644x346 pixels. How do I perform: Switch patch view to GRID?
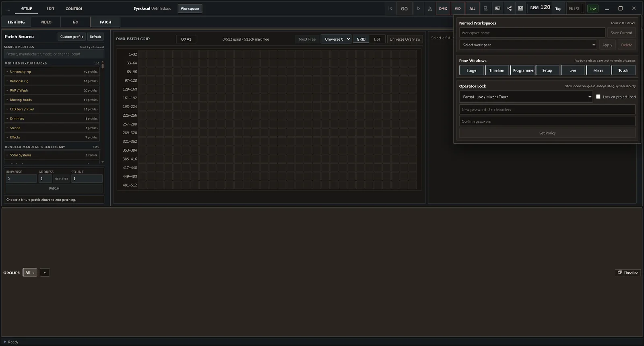[361, 39]
